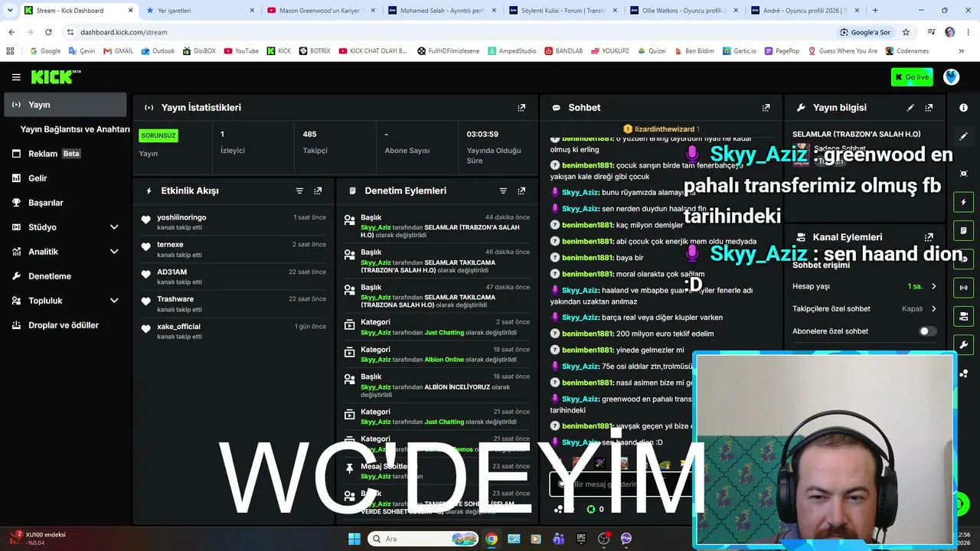980x551 pixels.
Task: Pop out the Kanal Eylemleri panel
Action: 929,237
